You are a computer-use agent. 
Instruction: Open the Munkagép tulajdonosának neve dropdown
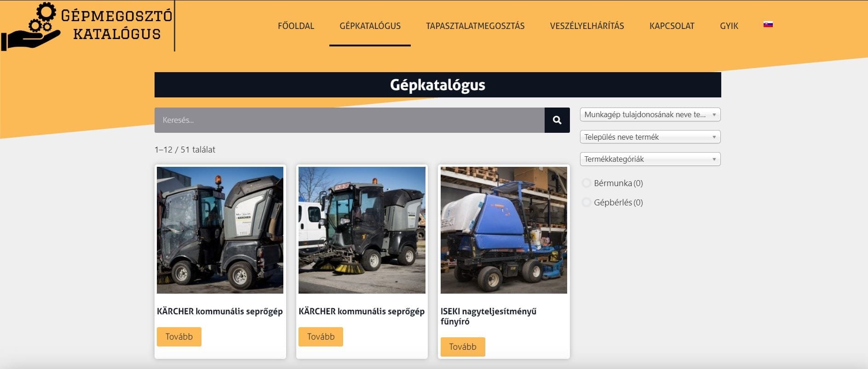click(650, 114)
